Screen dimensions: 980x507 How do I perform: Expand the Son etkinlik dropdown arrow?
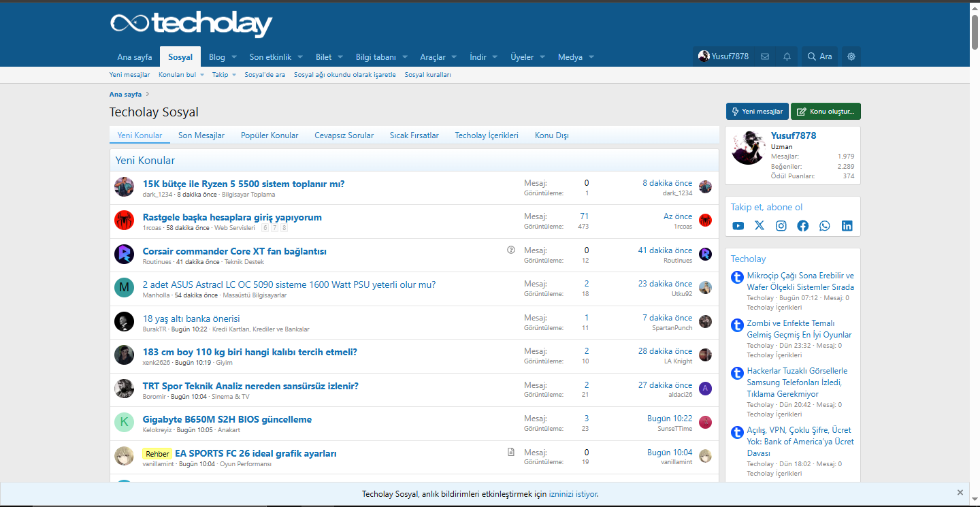(x=300, y=56)
